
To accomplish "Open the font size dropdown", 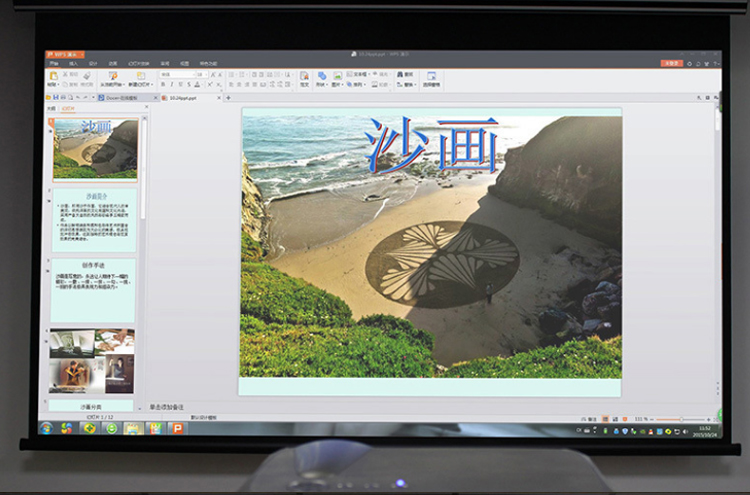I will click(200, 74).
